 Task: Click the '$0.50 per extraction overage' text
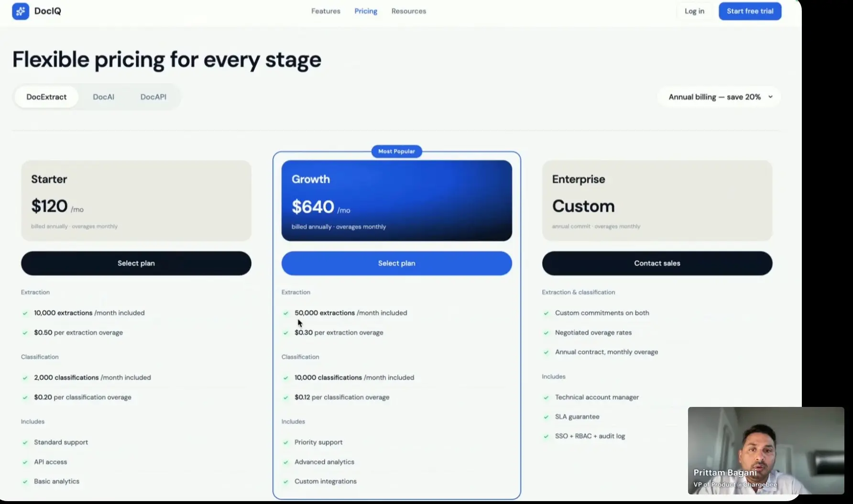[x=78, y=332]
